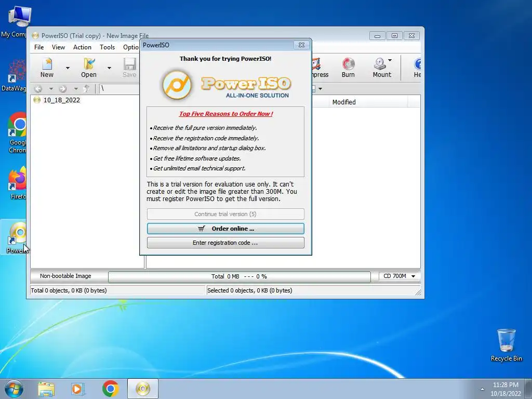Open the view mode dropdown arrow
532x399 pixels.
(x=320, y=89)
